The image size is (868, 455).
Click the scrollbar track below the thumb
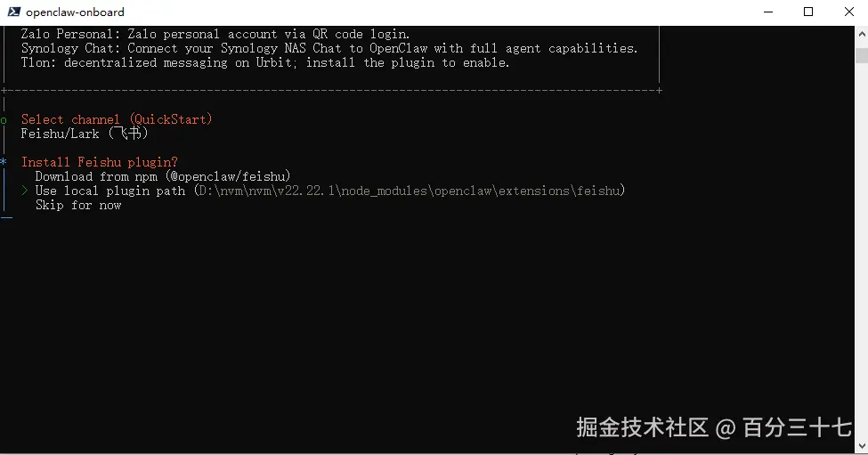coord(861,267)
